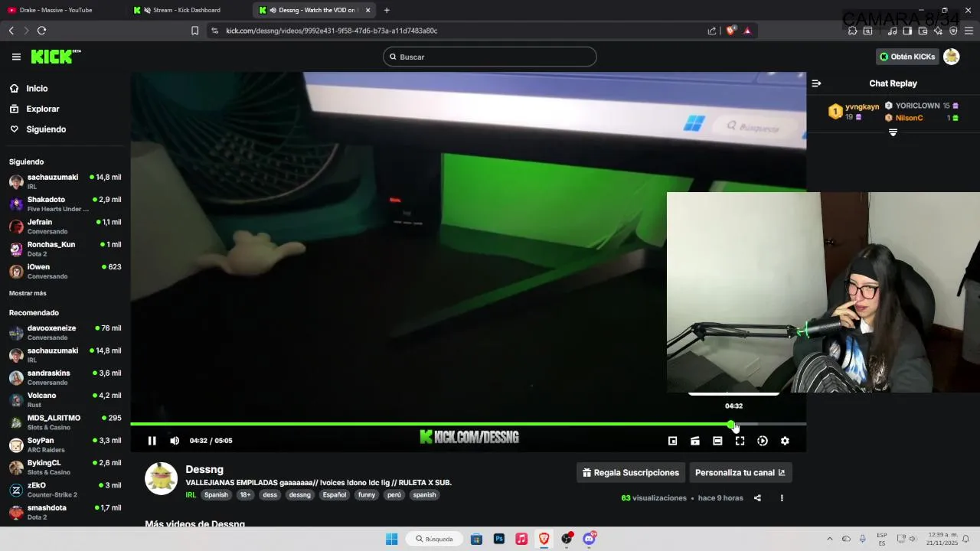The image size is (980, 551).
Task: Pause the video playback
Action: [x=152, y=441]
